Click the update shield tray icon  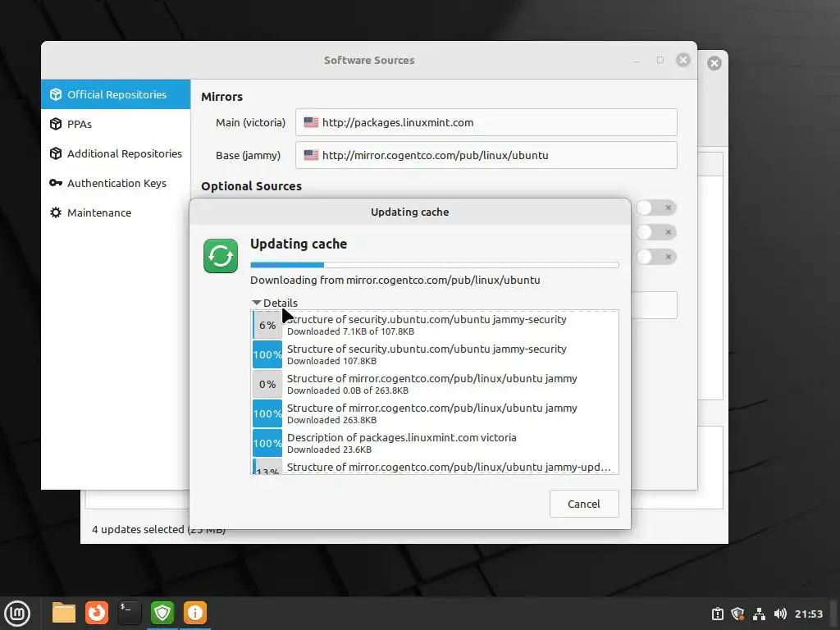(x=737, y=614)
